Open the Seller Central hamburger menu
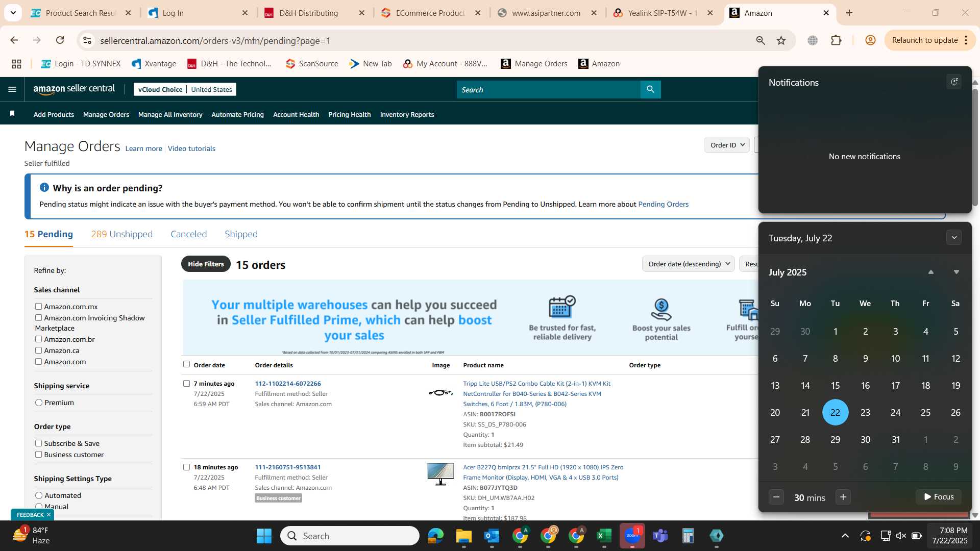Viewport: 980px width, 551px height. coord(12,89)
